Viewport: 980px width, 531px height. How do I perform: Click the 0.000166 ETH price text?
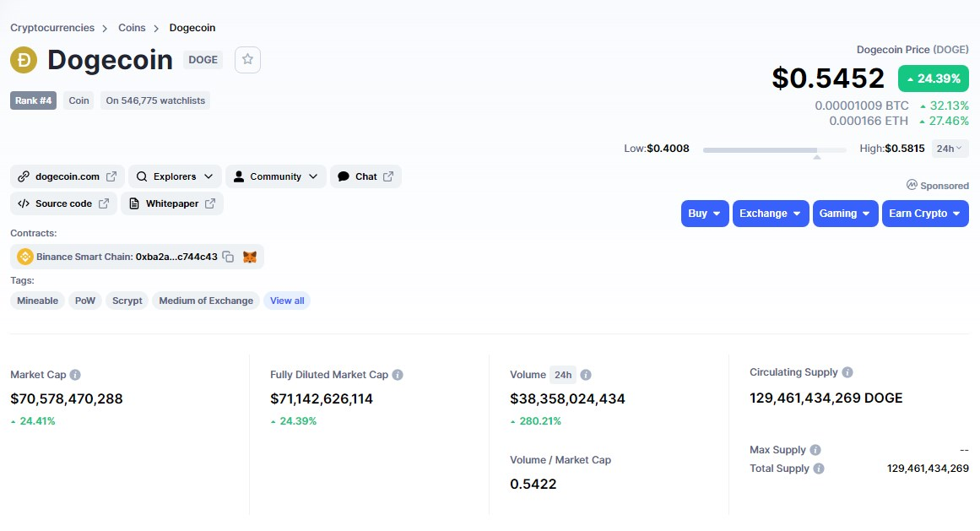tap(869, 121)
